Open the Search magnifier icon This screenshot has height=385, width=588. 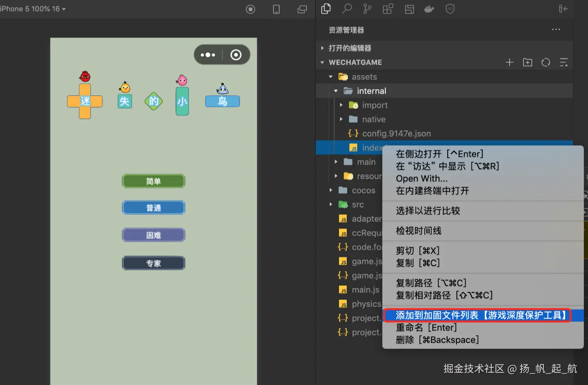point(347,9)
